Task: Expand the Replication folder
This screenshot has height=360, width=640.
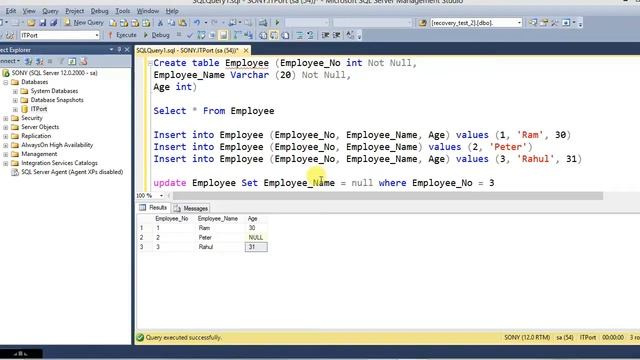Action: 6,136
